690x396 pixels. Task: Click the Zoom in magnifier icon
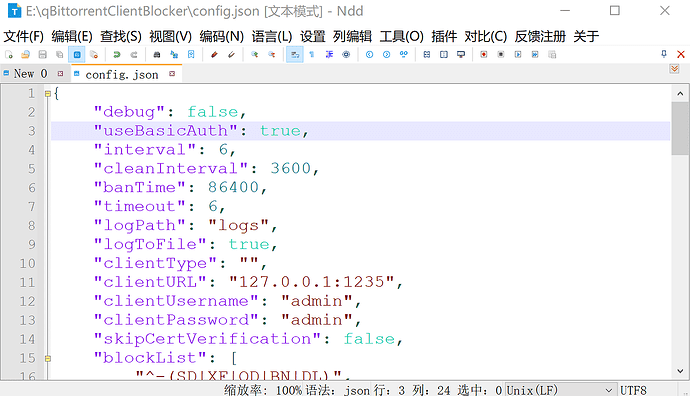254,55
